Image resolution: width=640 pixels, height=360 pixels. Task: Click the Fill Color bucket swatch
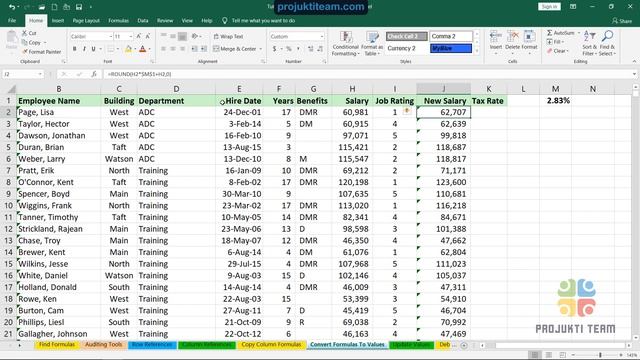[128, 49]
